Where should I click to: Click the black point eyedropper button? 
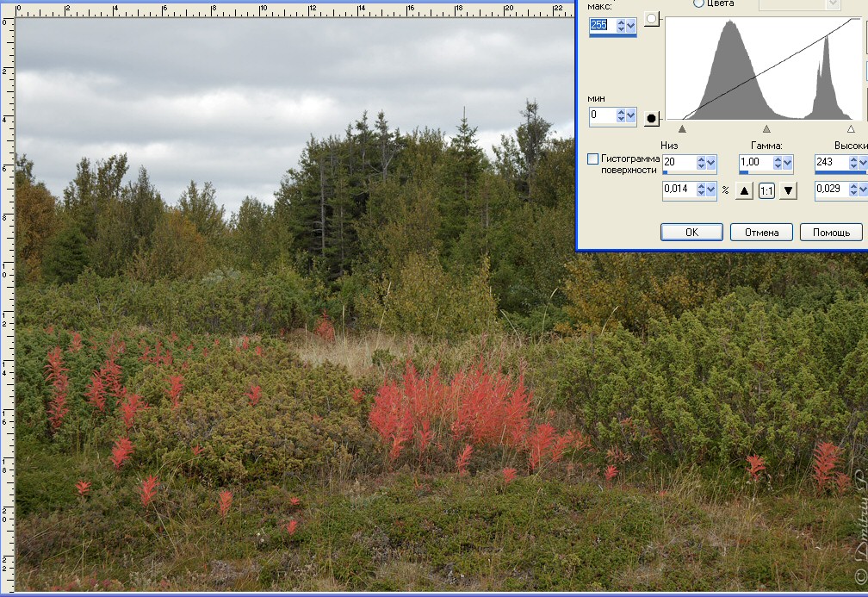(652, 118)
